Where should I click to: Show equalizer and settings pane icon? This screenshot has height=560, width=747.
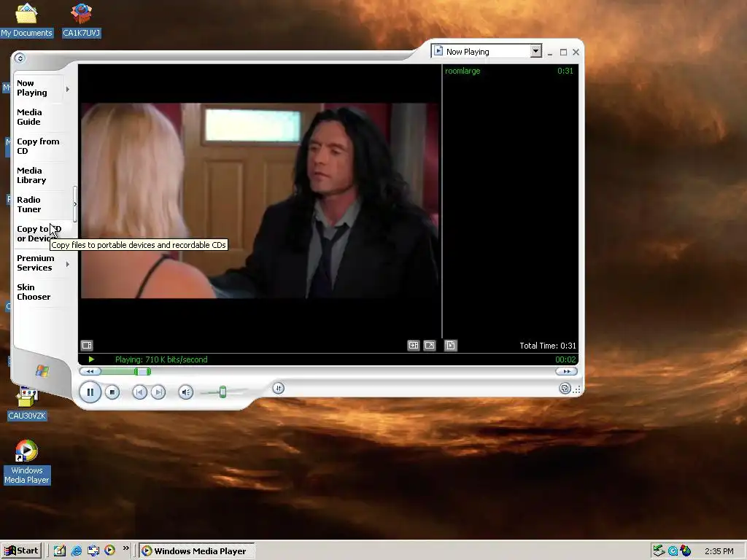(87, 345)
